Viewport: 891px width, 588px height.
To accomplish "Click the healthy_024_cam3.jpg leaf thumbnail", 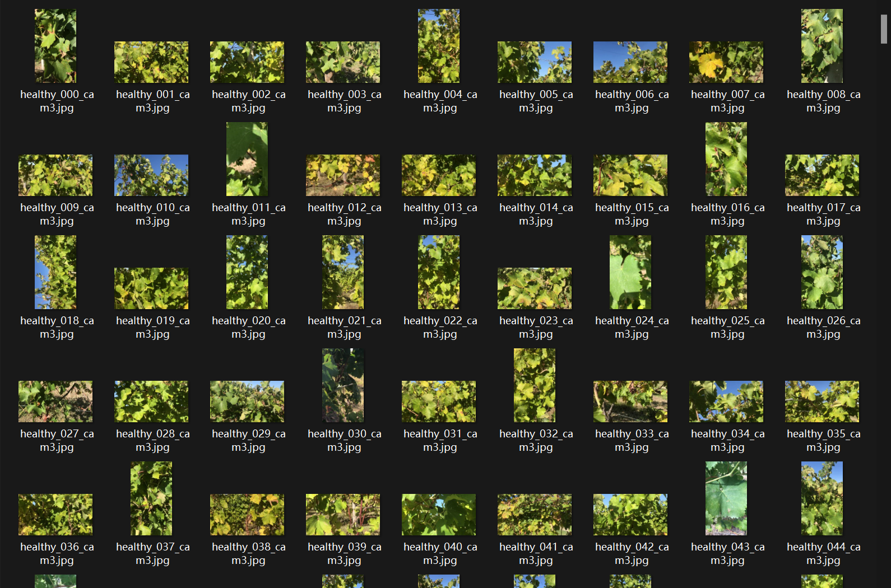I will (x=630, y=272).
